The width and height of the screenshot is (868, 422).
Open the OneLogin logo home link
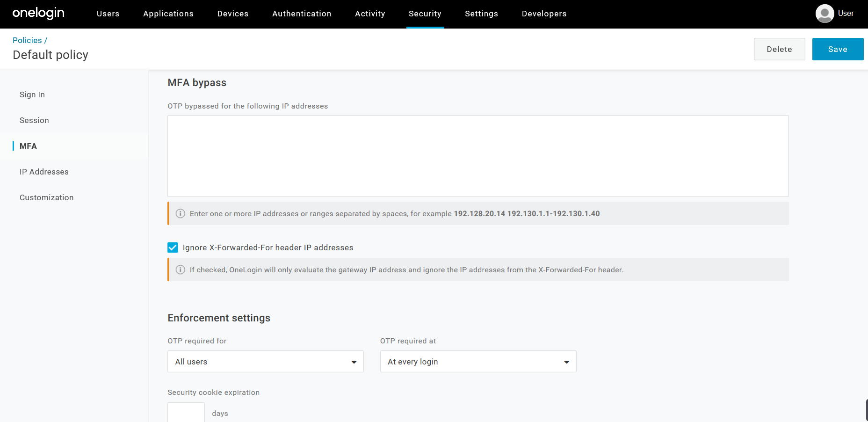(x=38, y=14)
